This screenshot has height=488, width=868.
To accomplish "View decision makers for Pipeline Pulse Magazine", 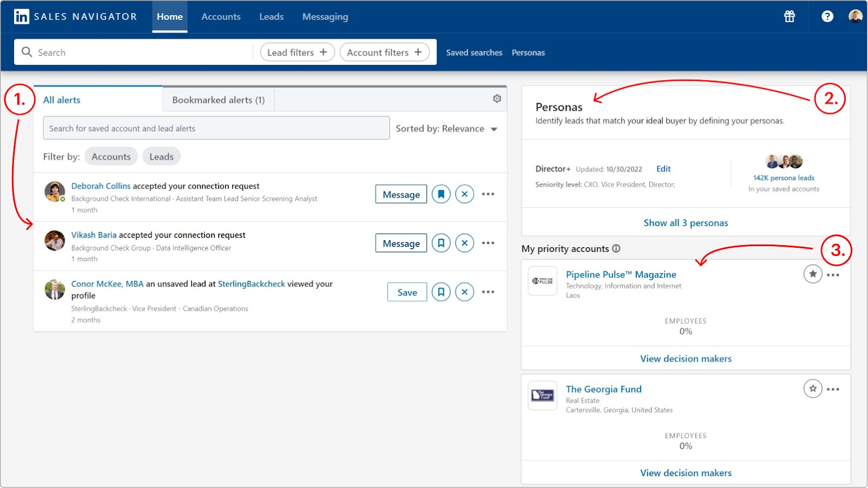I will (686, 358).
